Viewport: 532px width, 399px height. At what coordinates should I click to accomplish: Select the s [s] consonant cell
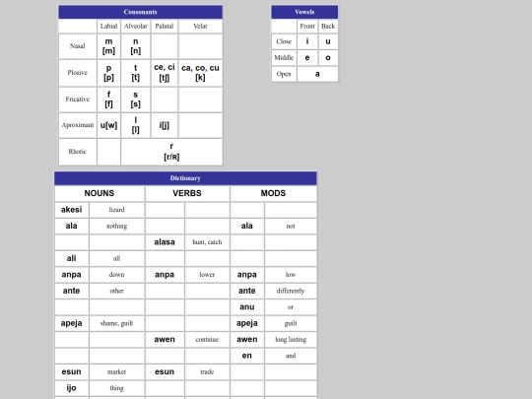[x=135, y=100]
